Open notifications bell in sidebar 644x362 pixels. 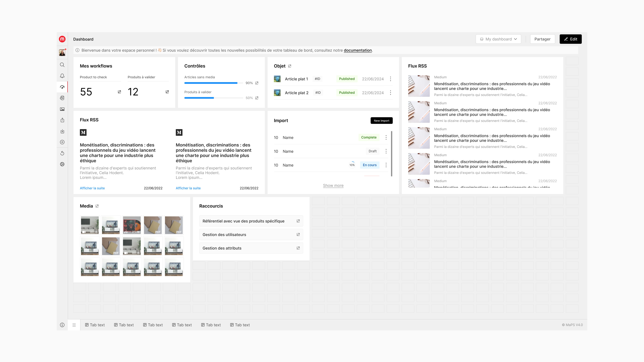coord(62,76)
